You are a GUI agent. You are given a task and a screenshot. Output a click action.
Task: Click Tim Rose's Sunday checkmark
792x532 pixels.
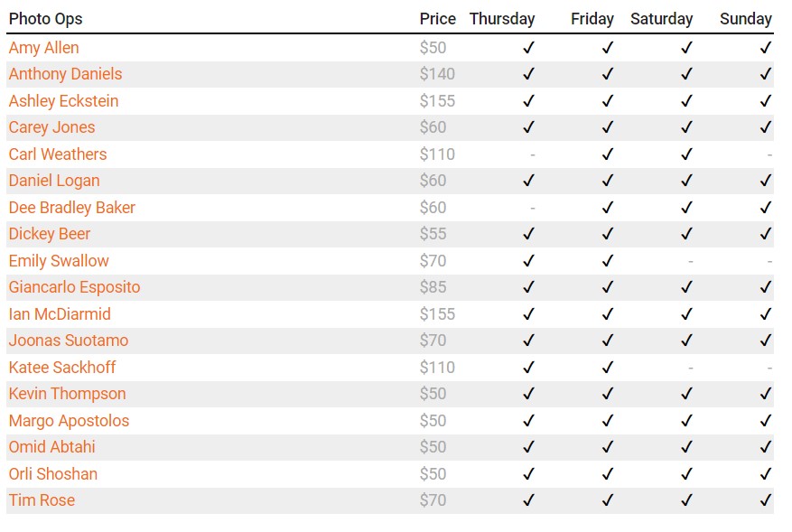click(766, 500)
